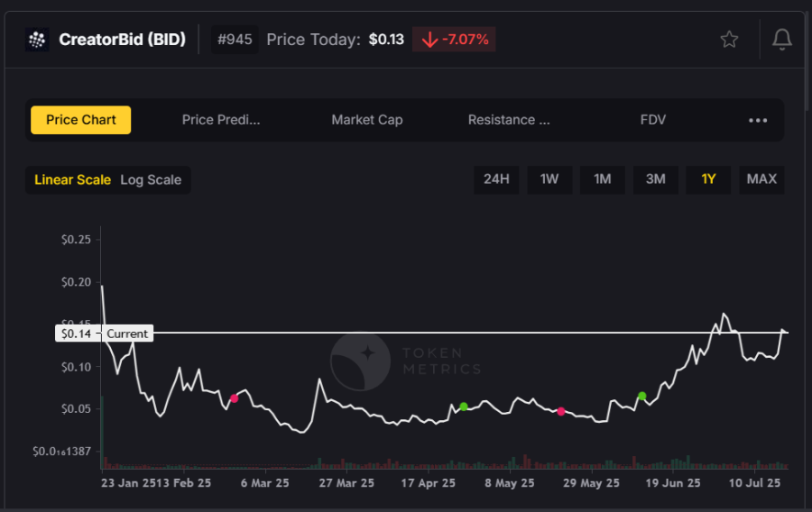
Task: Open the three-dots more tabs menu
Action: coord(758,120)
